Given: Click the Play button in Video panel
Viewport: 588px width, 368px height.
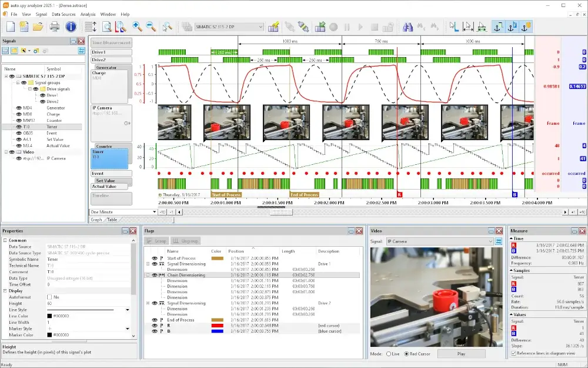Looking at the screenshot, I should 461,354.
